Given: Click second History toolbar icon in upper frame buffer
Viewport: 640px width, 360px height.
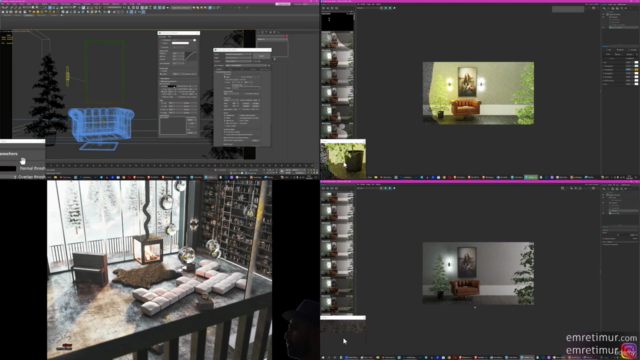Looking at the screenshot, I should coord(328,8).
